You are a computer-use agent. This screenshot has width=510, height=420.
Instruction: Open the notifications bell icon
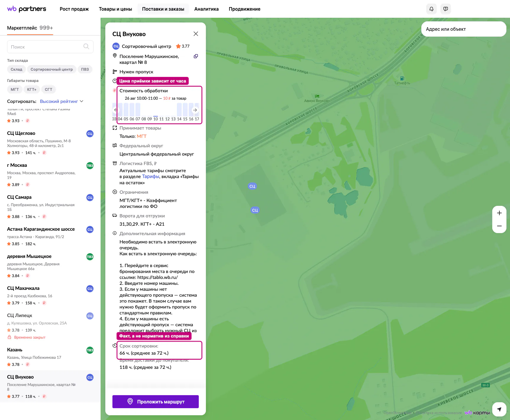432,9
